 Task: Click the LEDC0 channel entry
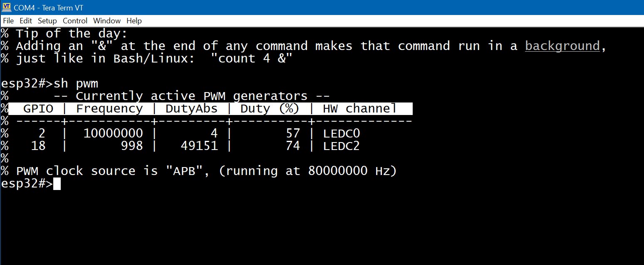[341, 134]
